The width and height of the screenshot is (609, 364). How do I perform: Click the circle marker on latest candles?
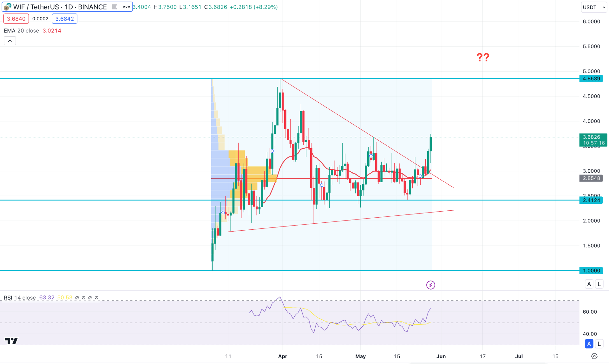click(x=420, y=176)
